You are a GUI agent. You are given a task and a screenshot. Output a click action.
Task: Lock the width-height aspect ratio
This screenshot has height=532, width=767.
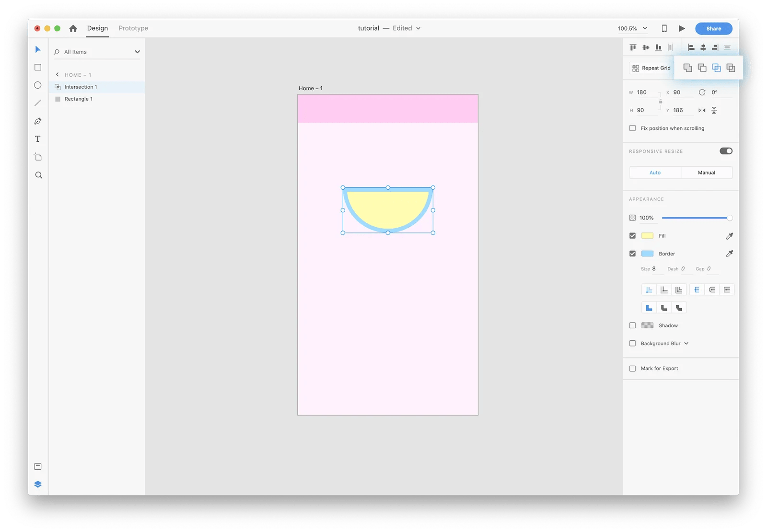[661, 101]
